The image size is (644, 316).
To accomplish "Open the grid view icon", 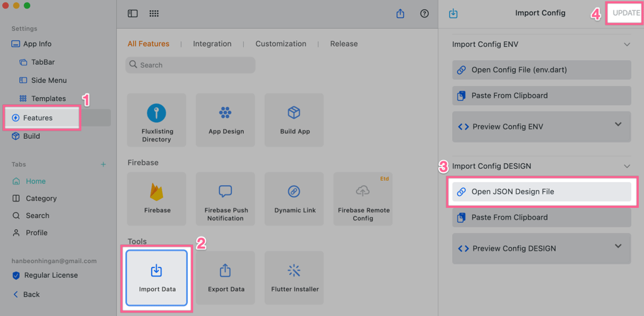I will point(154,14).
